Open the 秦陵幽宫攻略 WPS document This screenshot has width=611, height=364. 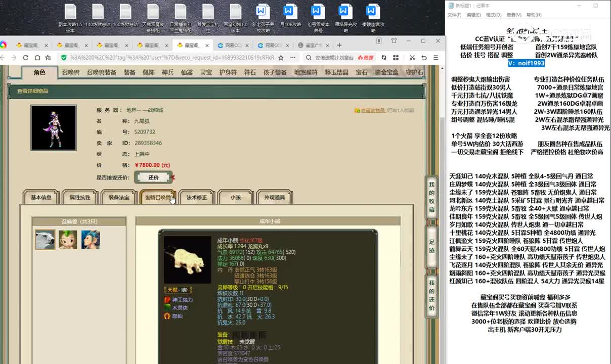(373, 18)
